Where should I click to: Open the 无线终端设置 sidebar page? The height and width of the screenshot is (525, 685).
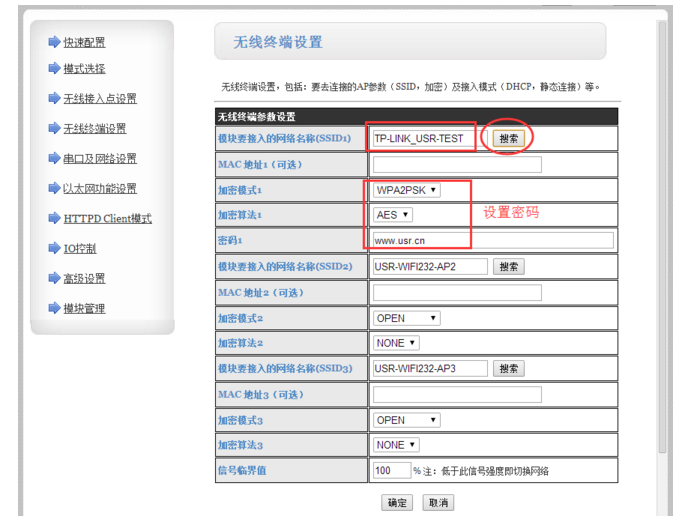pyautogui.click(x=94, y=129)
